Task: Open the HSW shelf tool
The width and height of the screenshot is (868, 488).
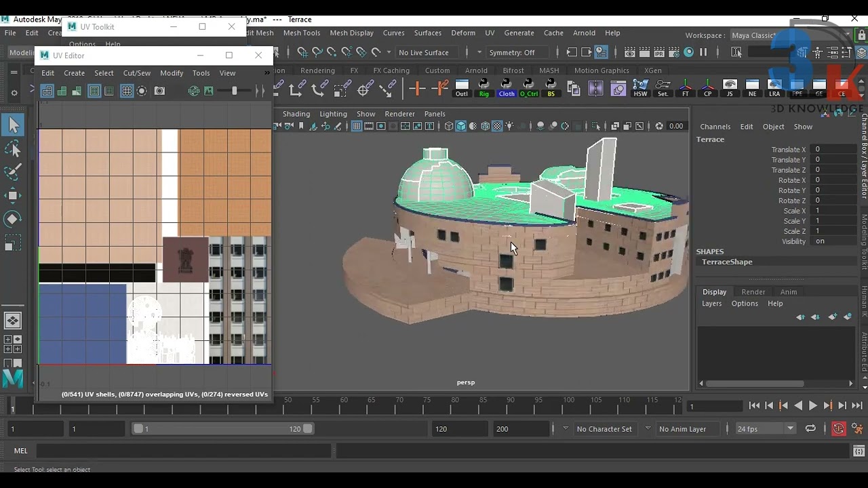Action: (x=640, y=88)
